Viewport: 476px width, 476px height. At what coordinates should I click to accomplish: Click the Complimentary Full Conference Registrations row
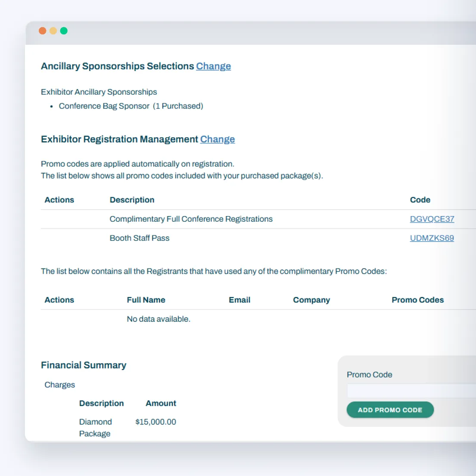pos(191,219)
